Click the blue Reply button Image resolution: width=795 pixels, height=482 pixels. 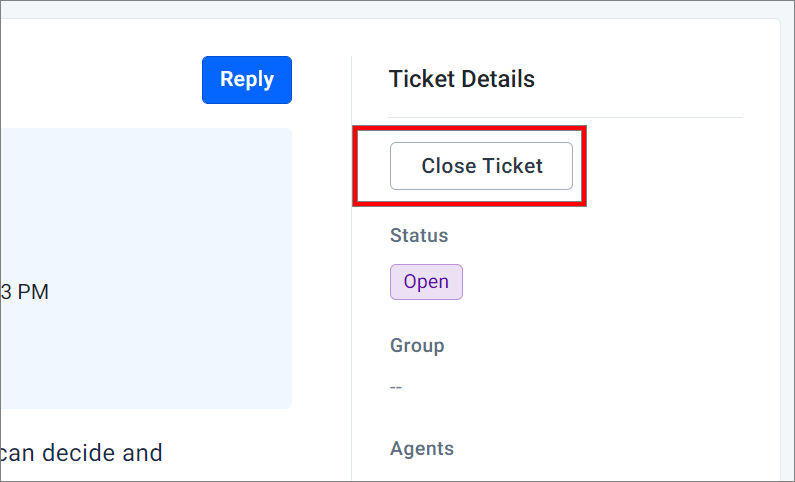coord(246,80)
